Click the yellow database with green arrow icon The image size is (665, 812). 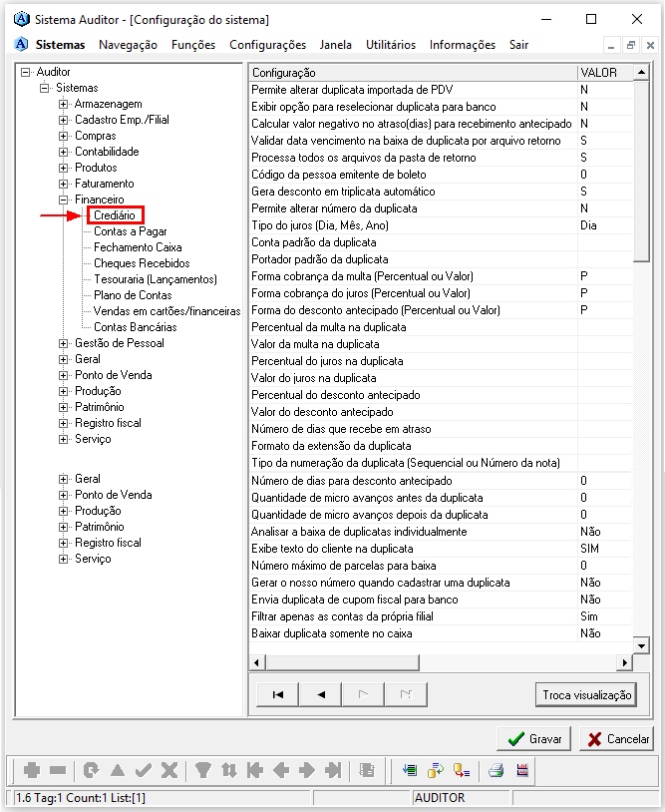[436, 770]
